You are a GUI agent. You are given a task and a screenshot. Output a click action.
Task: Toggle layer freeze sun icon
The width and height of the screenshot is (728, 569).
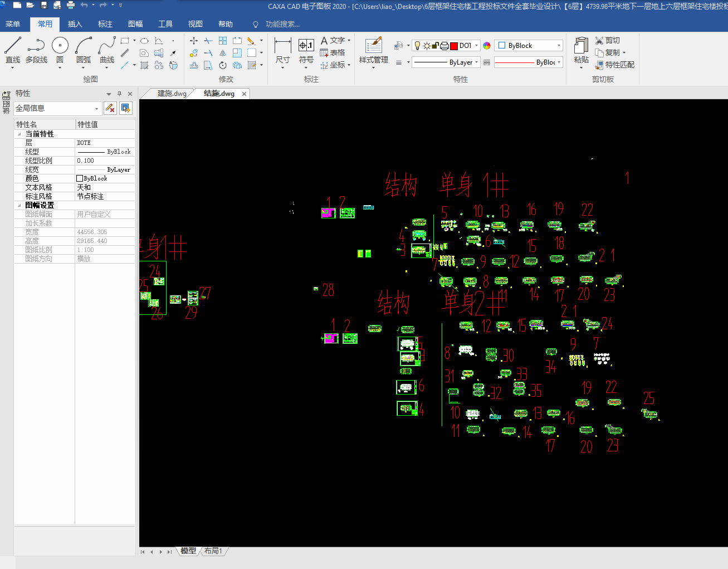426,46
